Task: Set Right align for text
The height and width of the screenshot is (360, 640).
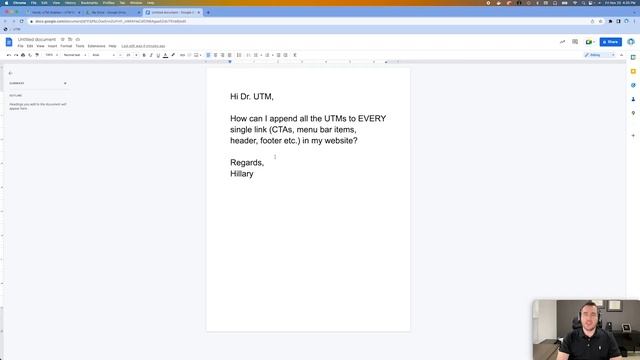Action: (222, 55)
